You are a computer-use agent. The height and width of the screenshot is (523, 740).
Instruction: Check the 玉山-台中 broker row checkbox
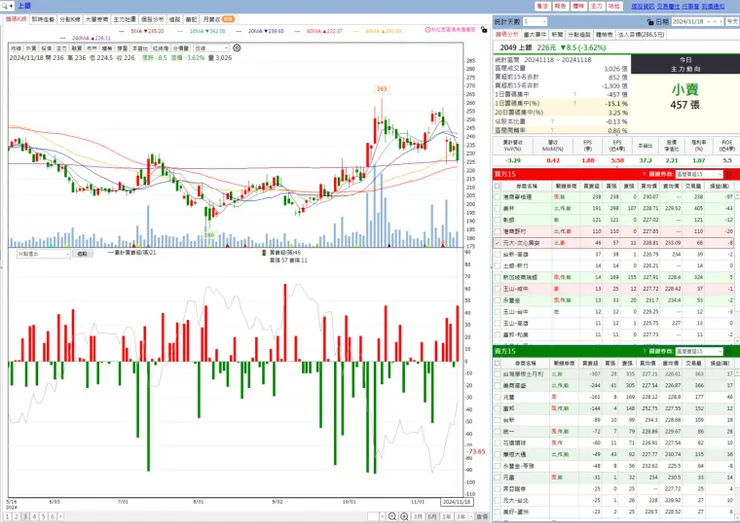[x=497, y=312]
